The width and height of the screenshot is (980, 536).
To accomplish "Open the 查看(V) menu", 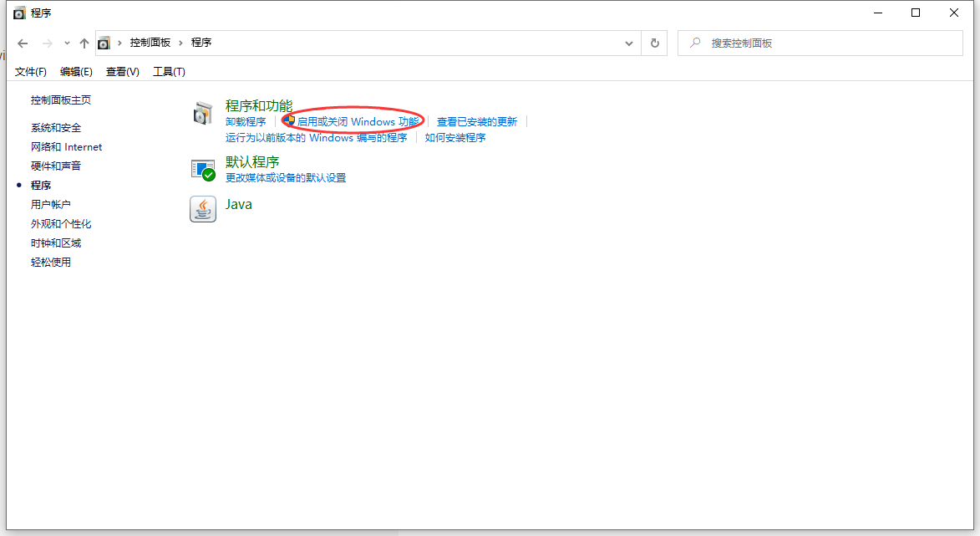I will click(x=123, y=72).
